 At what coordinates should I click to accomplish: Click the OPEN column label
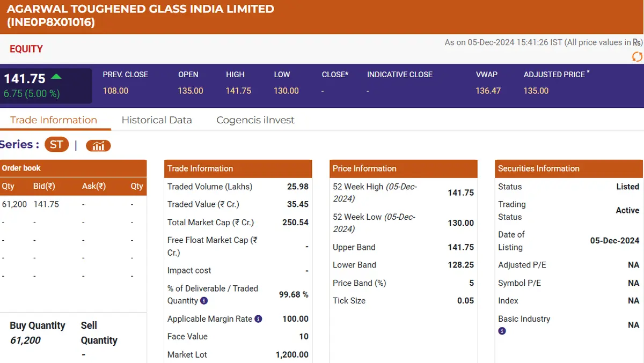pyautogui.click(x=188, y=75)
